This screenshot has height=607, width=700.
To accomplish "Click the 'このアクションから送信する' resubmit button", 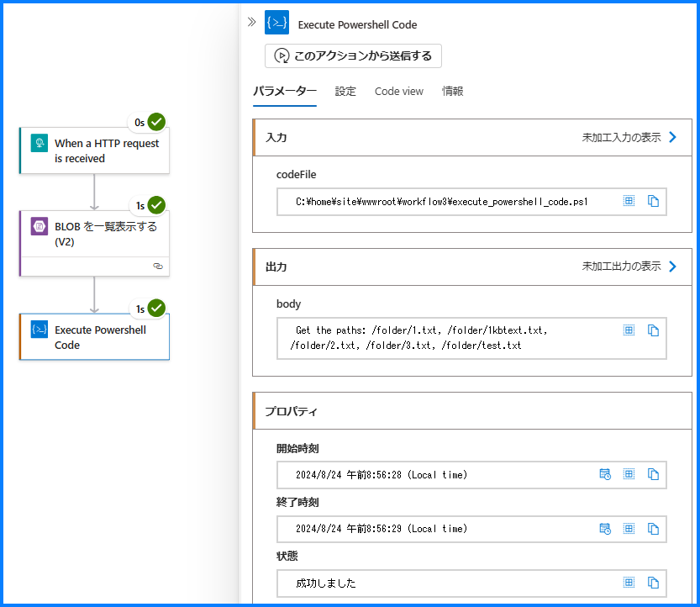I will pos(353,55).
